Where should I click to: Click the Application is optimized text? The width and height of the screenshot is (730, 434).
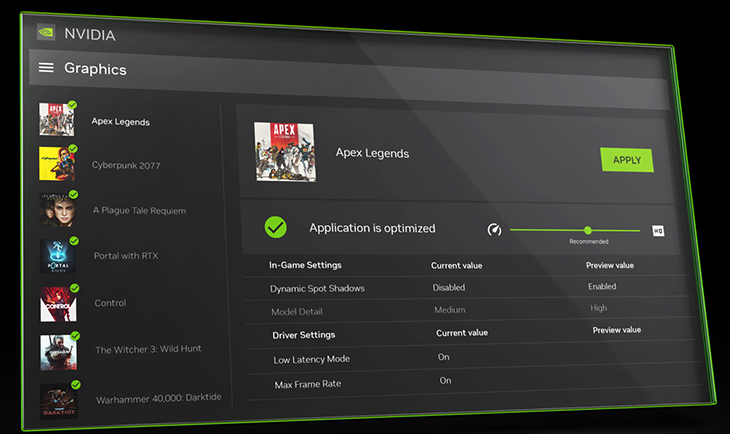point(372,228)
